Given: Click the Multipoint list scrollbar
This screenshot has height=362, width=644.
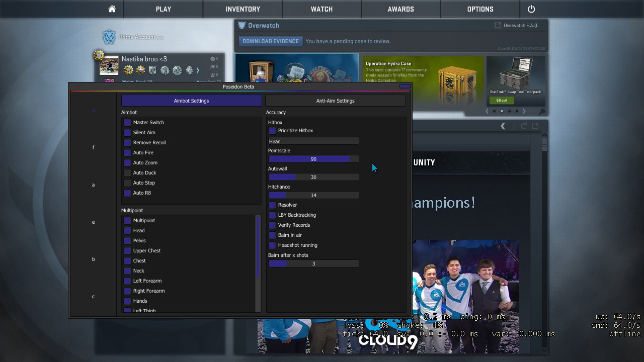Looking at the screenshot, I should [258, 246].
